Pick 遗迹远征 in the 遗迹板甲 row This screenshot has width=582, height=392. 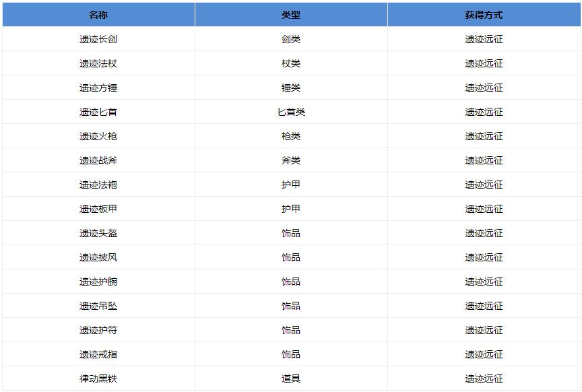(x=484, y=209)
